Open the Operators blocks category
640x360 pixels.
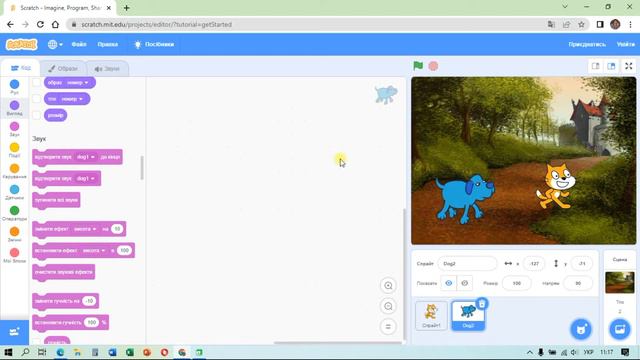(x=14, y=213)
